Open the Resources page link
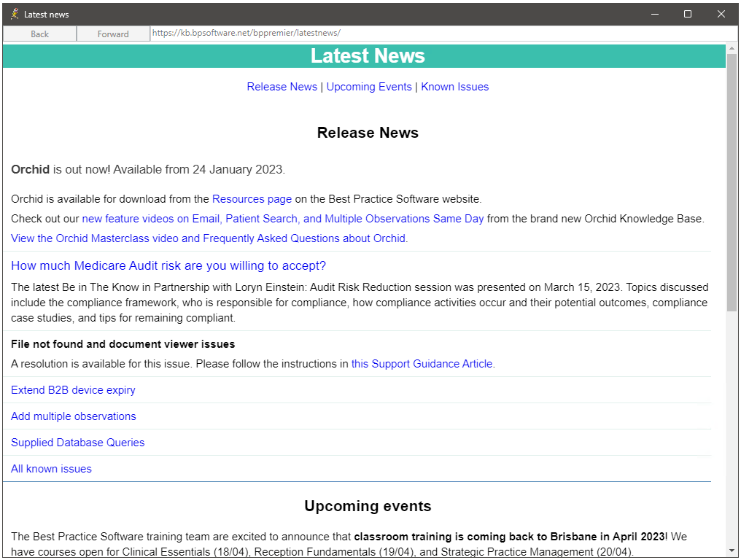 (252, 199)
